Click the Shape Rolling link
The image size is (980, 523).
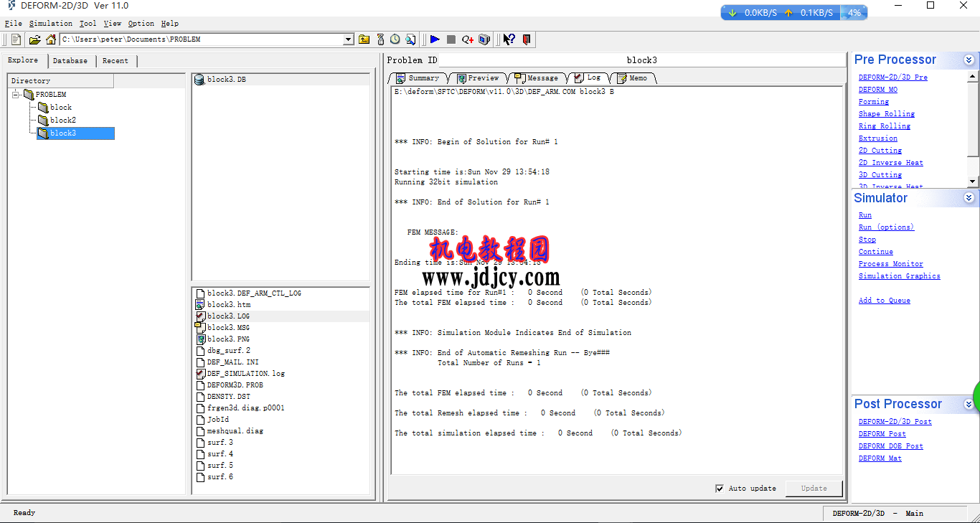(x=887, y=114)
